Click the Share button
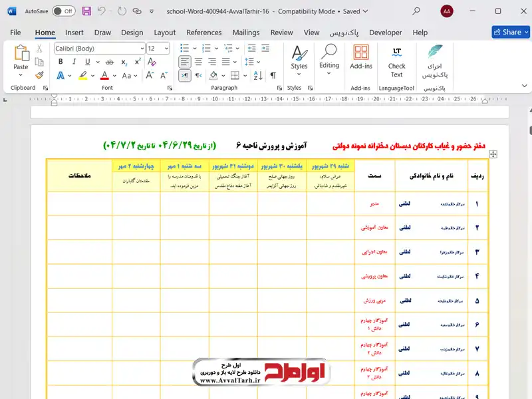The width and height of the screenshot is (532, 399). click(x=509, y=32)
